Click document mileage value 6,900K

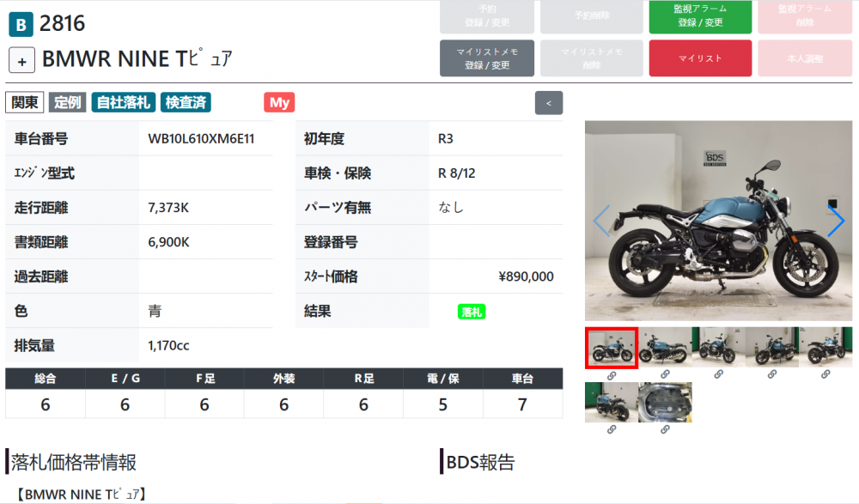click(x=168, y=242)
